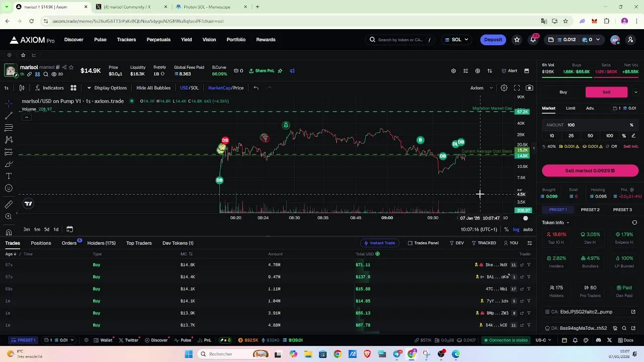Toggle the TRACKED trades filter
This screenshot has width=644, height=362.
coord(484,243)
